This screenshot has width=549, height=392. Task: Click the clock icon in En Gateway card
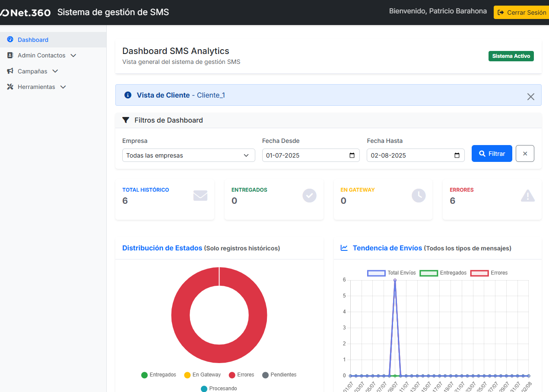coord(419,196)
